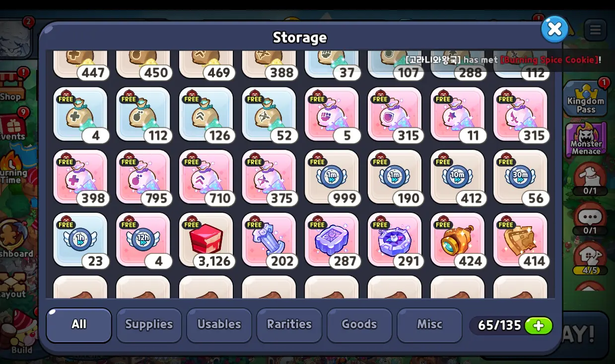Choose the pink powder bag with 795
Viewport: 615px width, 364px height.
143,177
